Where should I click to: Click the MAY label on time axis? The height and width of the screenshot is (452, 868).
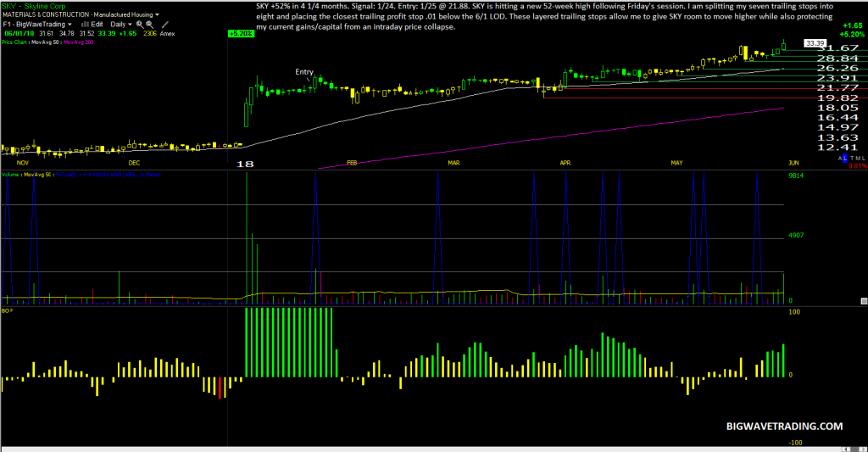click(676, 163)
